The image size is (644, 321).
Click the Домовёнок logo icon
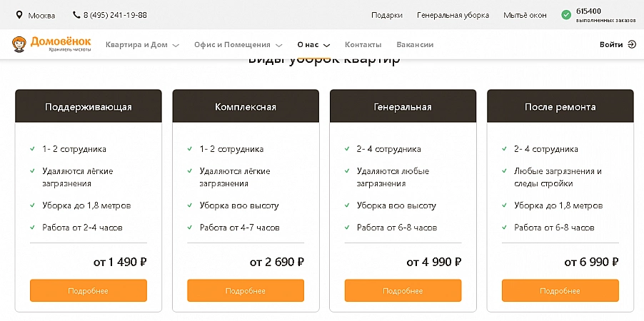[x=19, y=45]
